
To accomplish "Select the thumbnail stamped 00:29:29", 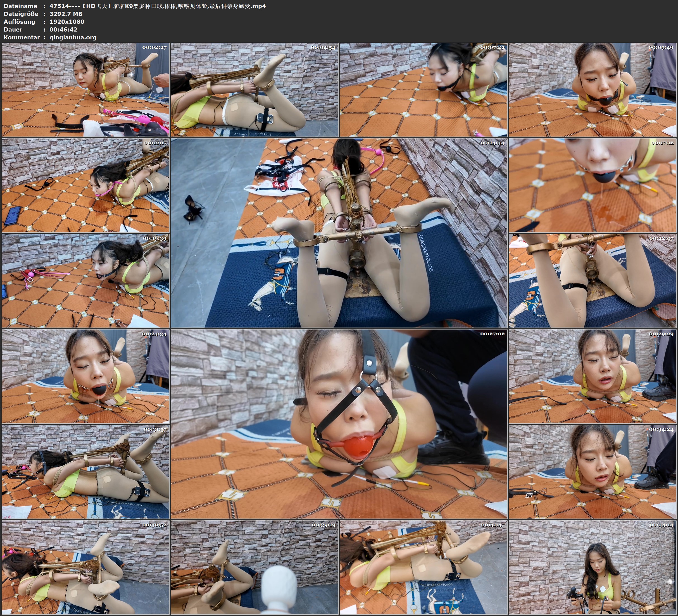I will point(592,376).
